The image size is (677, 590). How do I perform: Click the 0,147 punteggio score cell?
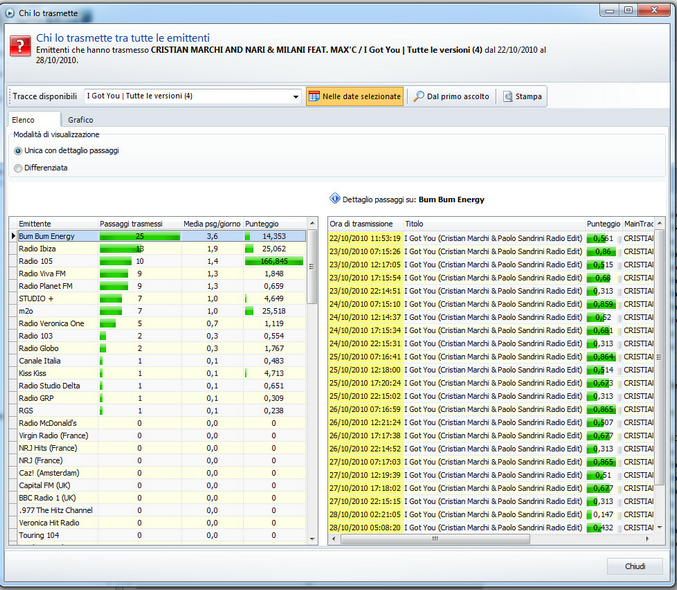pos(603,514)
